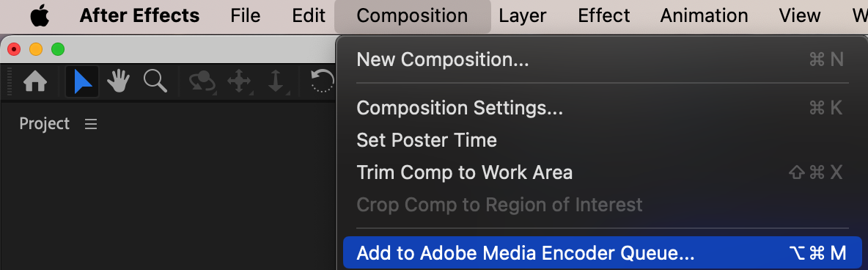Click the Home icon in the toolbar
868x270 pixels.
tap(35, 83)
